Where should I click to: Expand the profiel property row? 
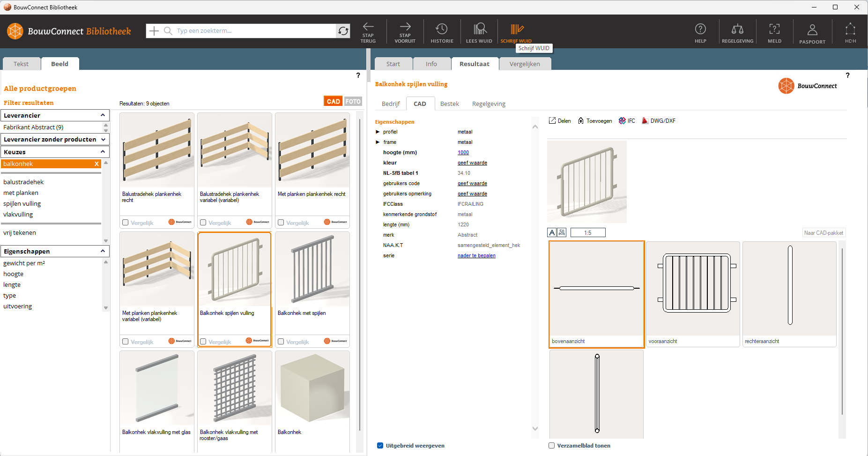[x=378, y=132]
